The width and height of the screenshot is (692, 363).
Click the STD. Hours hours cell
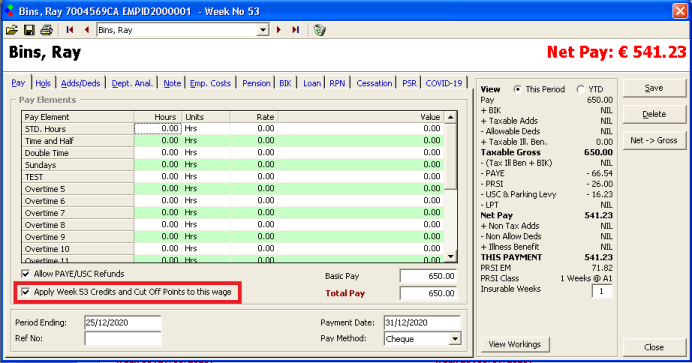158,128
